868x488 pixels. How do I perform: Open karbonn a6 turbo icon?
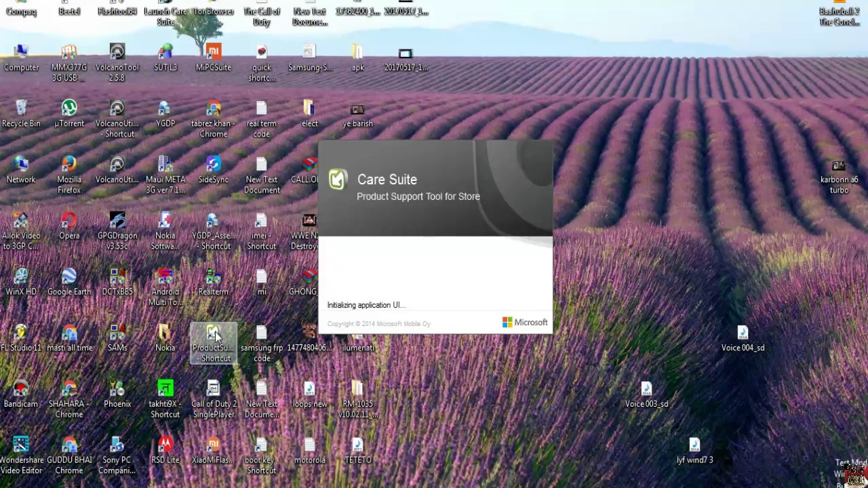(x=839, y=178)
